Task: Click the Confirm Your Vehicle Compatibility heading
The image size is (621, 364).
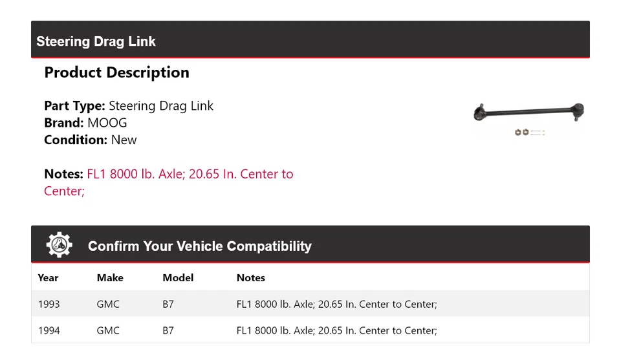Action: pyautogui.click(x=199, y=246)
